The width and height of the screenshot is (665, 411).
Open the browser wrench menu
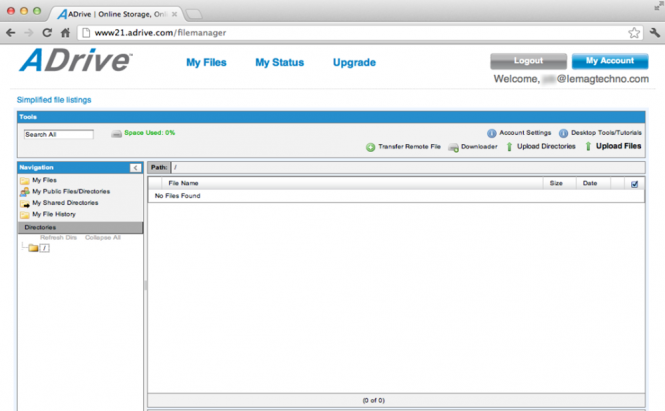(x=654, y=33)
